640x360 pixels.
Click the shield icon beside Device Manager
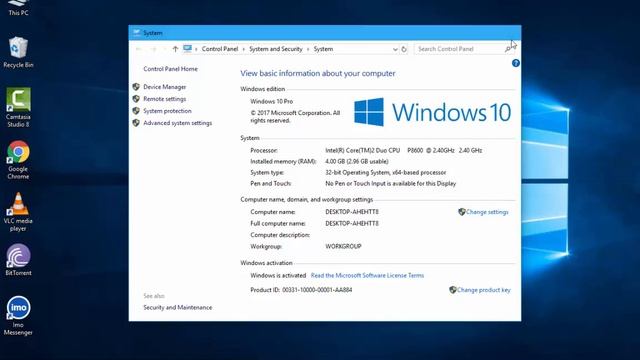136,87
